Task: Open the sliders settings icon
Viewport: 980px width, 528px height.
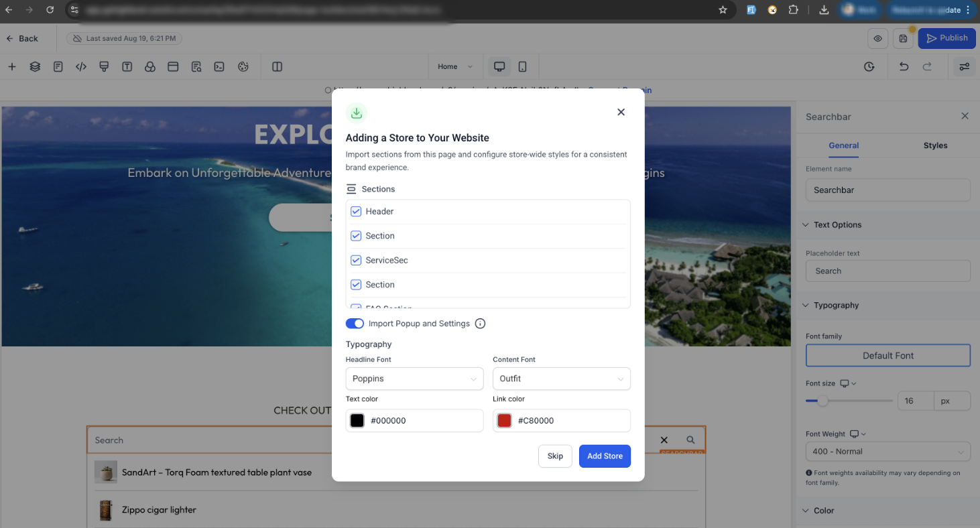Action: coord(965,67)
